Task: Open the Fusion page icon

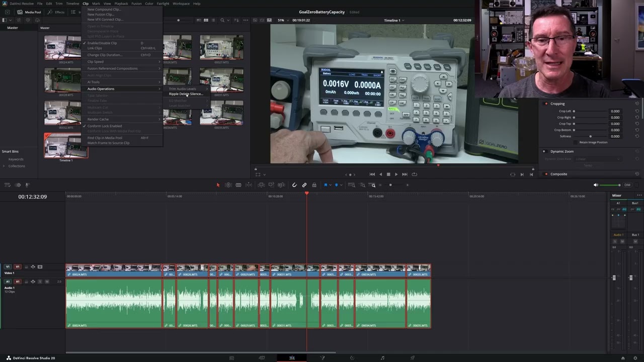Action: 322,358
